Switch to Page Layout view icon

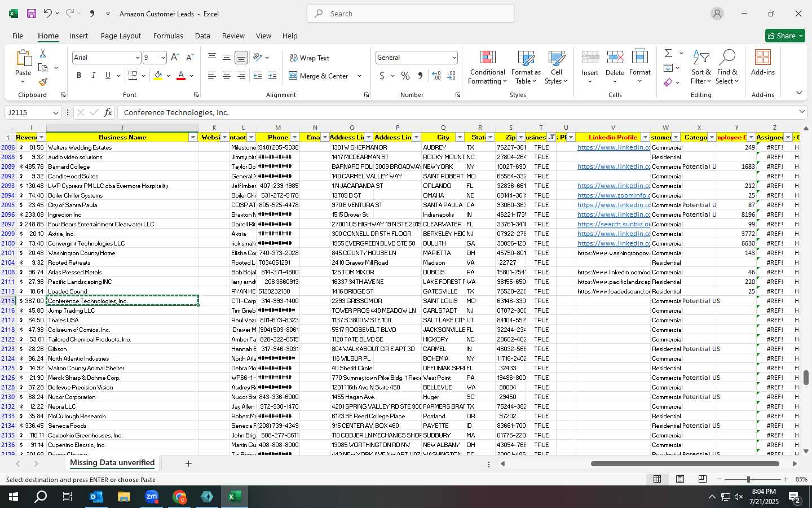[x=680, y=479]
